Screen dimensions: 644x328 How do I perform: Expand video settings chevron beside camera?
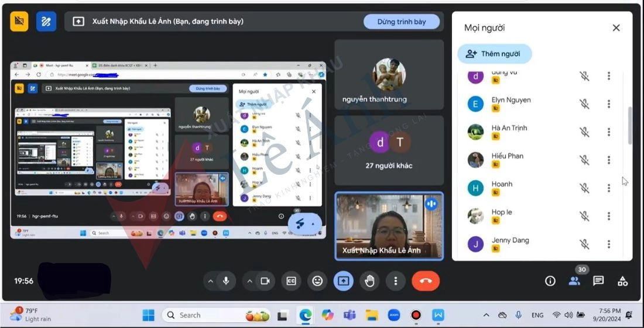pyautogui.click(x=249, y=281)
